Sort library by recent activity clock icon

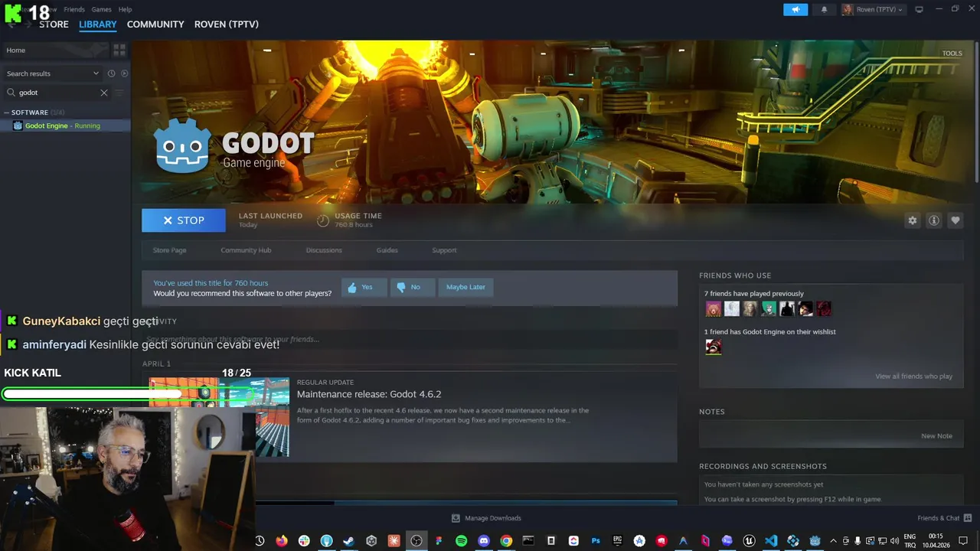(111, 73)
